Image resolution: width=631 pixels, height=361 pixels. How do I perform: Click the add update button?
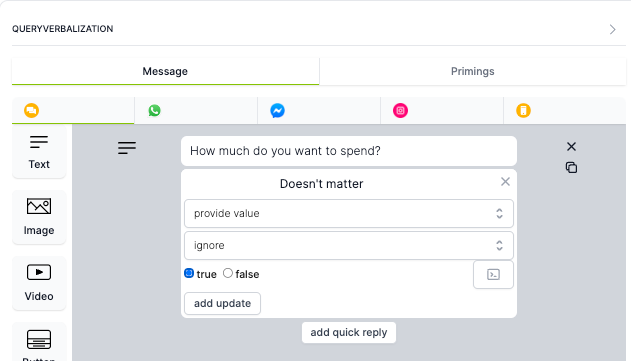[x=223, y=303]
